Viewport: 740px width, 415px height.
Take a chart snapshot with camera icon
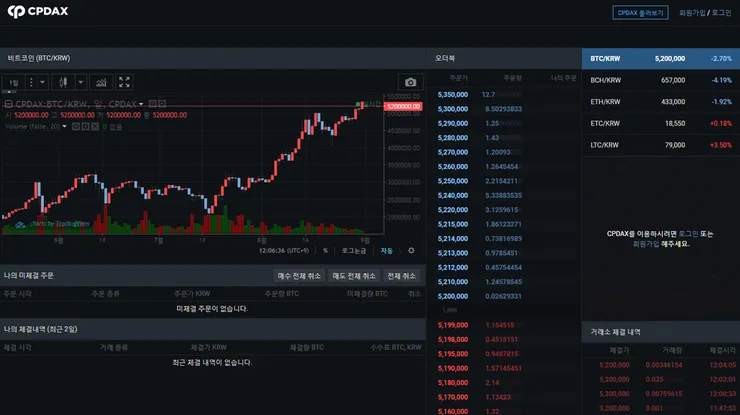pos(411,83)
